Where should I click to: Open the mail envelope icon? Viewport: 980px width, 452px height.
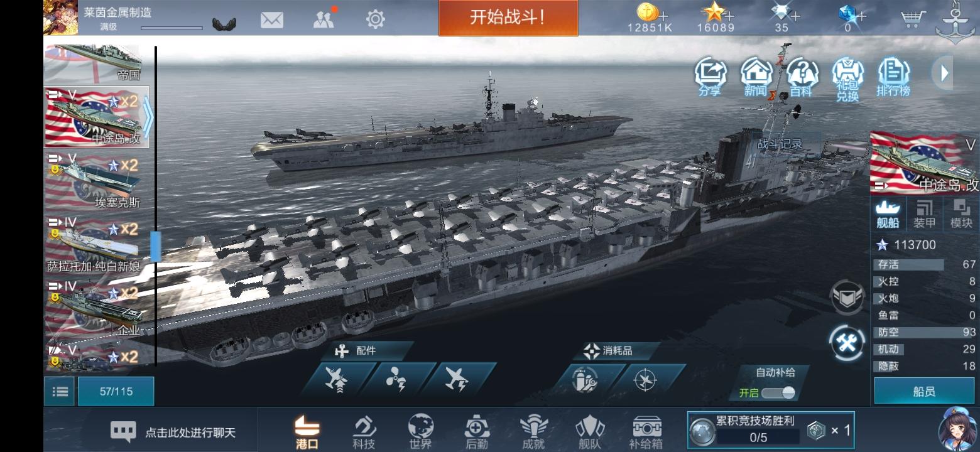[x=271, y=19]
